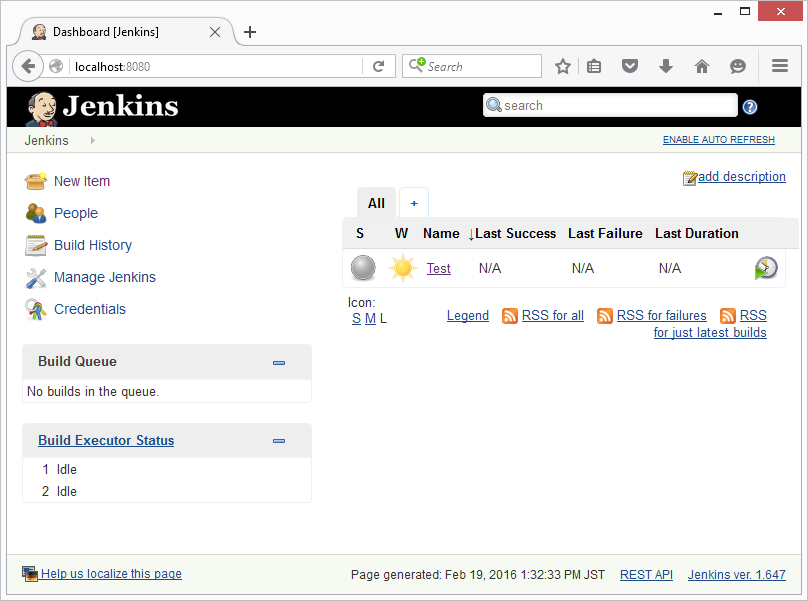808x601 pixels.
Task: Go to browser home page
Action: tap(702, 66)
